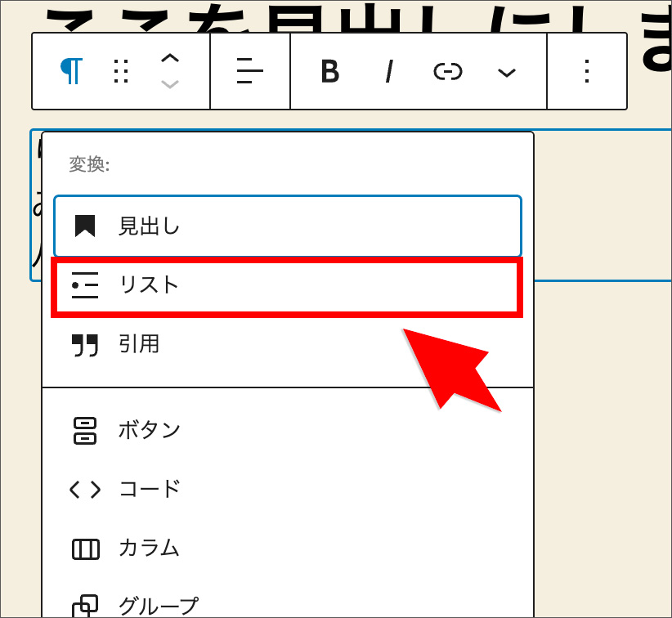The width and height of the screenshot is (672, 618).
Task: Click the insert link icon
Action: [x=447, y=72]
